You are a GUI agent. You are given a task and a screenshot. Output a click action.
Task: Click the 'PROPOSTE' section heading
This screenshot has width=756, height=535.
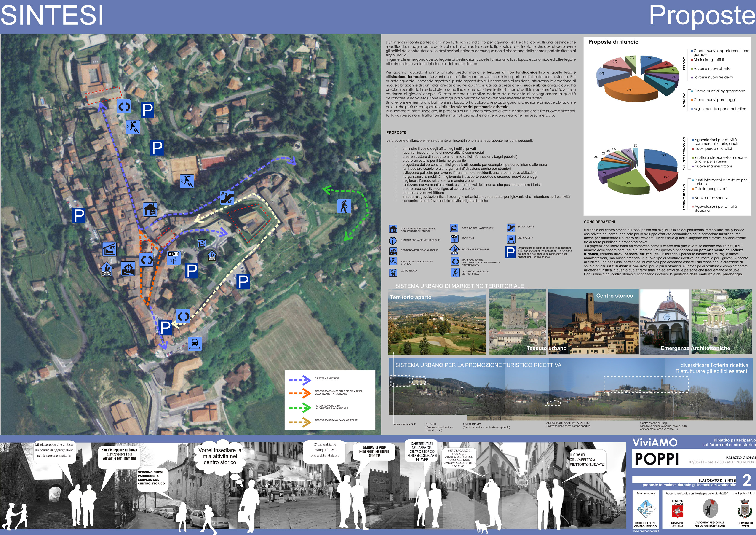[x=396, y=132]
